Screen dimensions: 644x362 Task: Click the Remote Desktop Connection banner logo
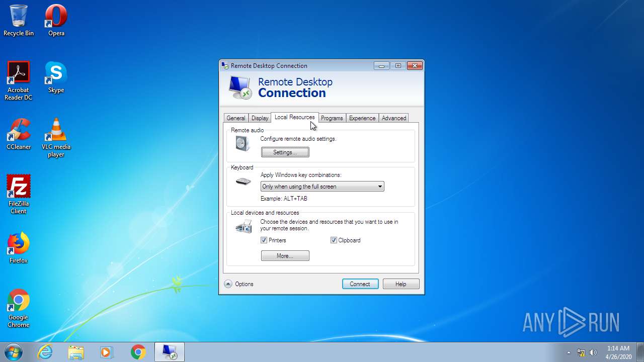tap(240, 87)
